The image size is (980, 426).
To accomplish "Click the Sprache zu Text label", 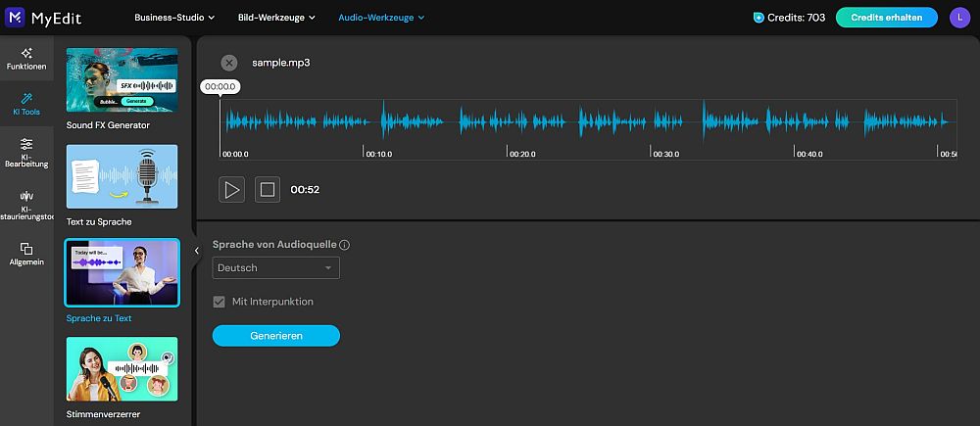I will (x=99, y=318).
